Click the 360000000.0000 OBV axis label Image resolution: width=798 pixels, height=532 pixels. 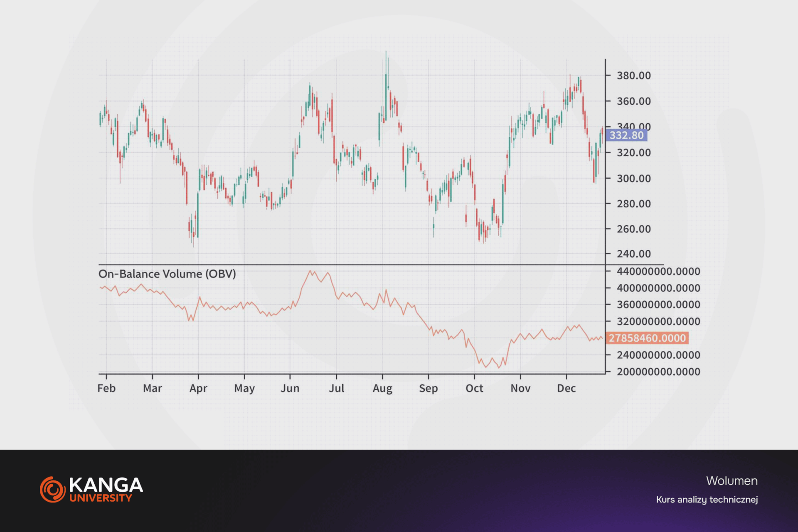(658, 305)
